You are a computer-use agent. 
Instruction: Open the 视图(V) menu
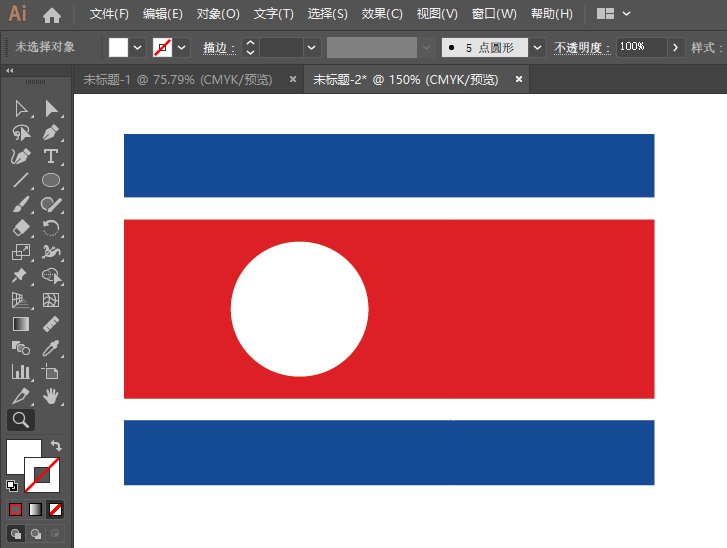click(x=437, y=14)
